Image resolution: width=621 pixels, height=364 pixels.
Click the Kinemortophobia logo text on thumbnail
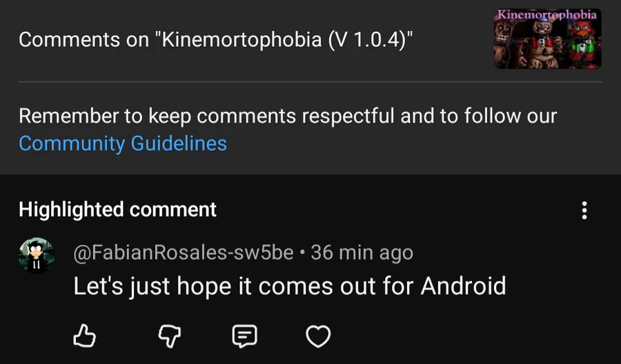[547, 14]
